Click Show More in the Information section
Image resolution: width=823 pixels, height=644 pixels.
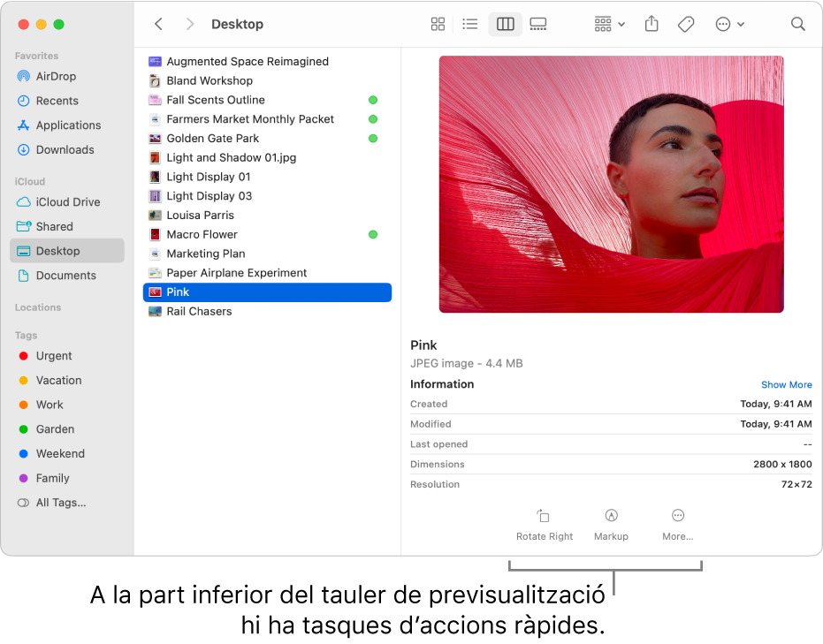click(x=786, y=384)
